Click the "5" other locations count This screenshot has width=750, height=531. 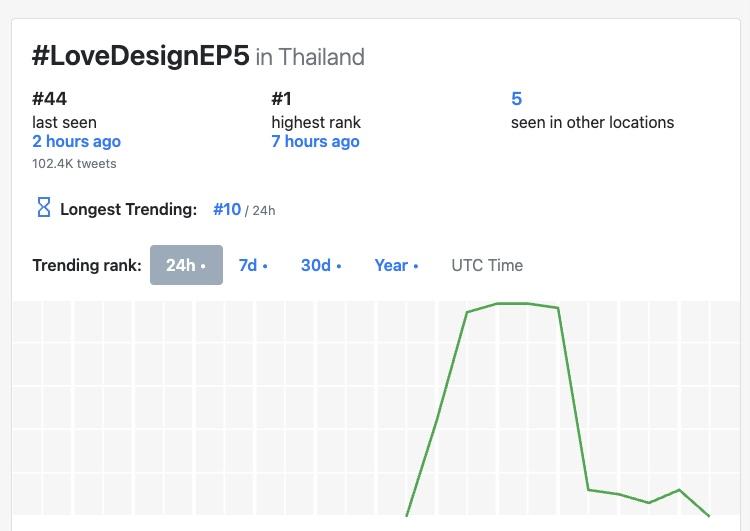click(x=516, y=98)
